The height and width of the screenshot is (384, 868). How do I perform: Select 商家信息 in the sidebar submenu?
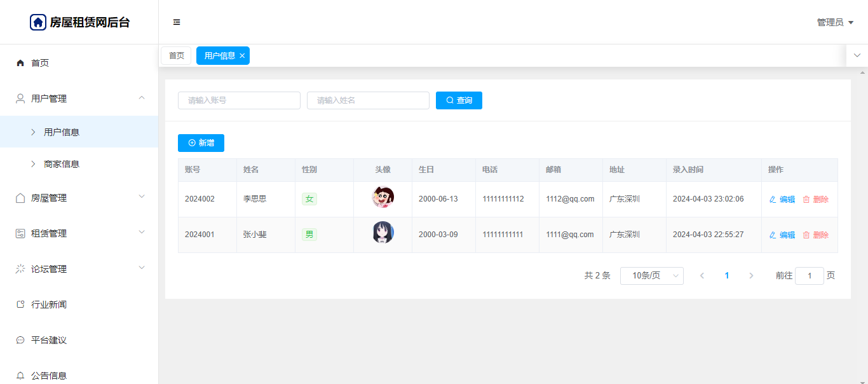pos(62,164)
